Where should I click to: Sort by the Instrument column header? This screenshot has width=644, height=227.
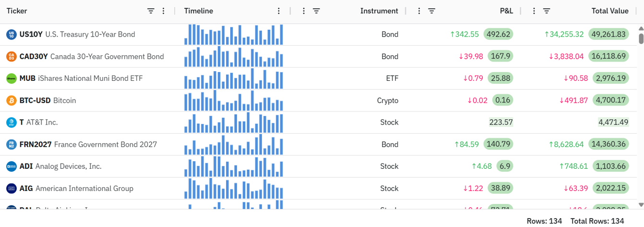click(x=379, y=11)
